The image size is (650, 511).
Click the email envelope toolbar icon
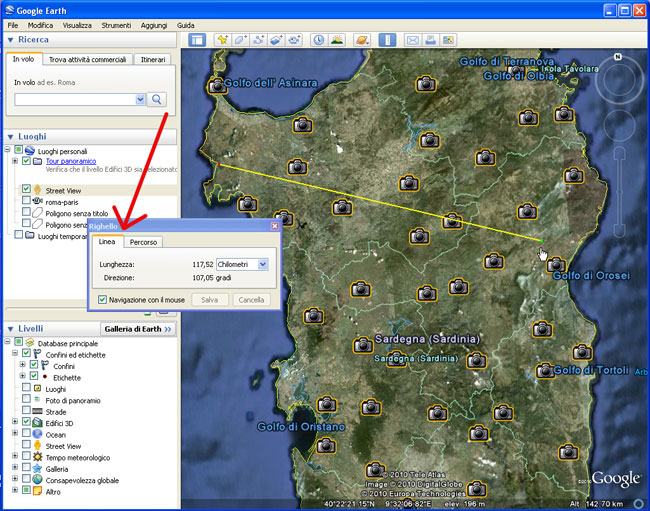pyautogui.click(x=412, y=40)
